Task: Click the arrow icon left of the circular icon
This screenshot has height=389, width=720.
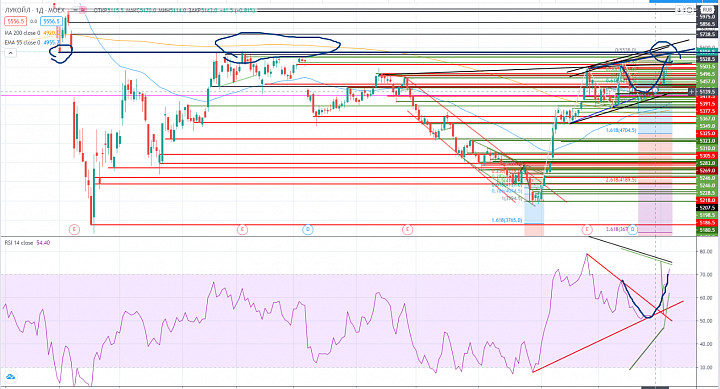Action: click(x=679, y=10)
